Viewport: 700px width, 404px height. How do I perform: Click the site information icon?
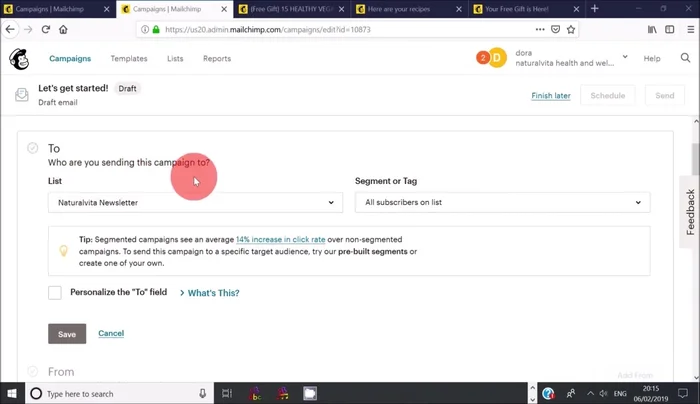click(145, 29)
